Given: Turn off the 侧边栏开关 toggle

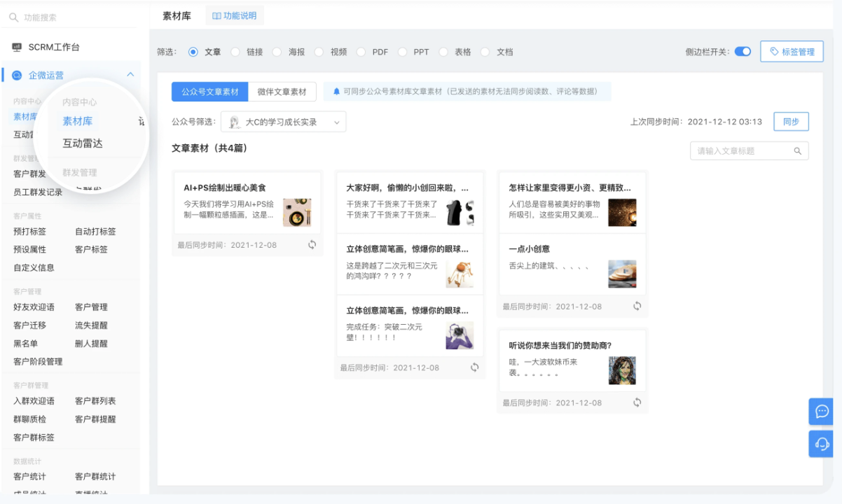Looking at the screenshot, I should pos(743,52).
